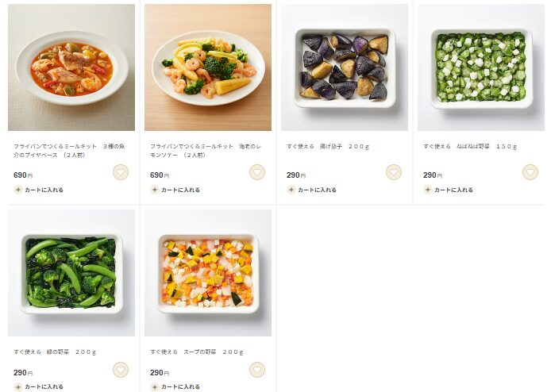Click plus icon under fried eggplant item

pos(291,190)
